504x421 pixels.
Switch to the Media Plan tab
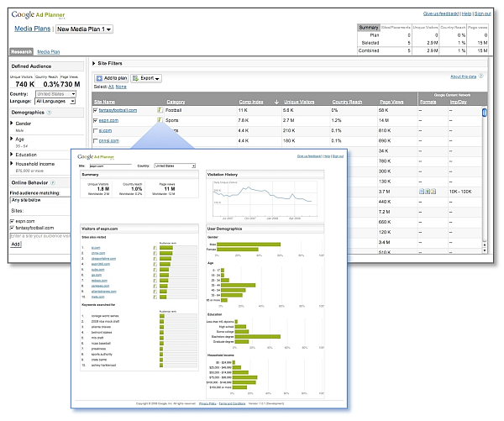click(49, 52)
